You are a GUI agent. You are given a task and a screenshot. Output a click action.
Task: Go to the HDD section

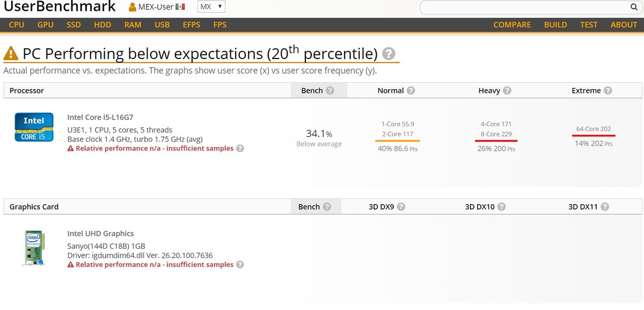point(103,25)
